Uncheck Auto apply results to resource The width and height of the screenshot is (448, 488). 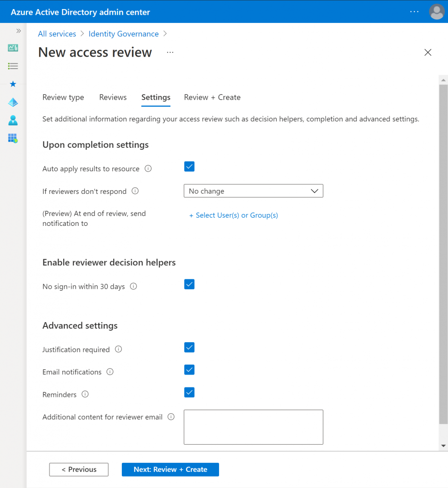(189, 166)
